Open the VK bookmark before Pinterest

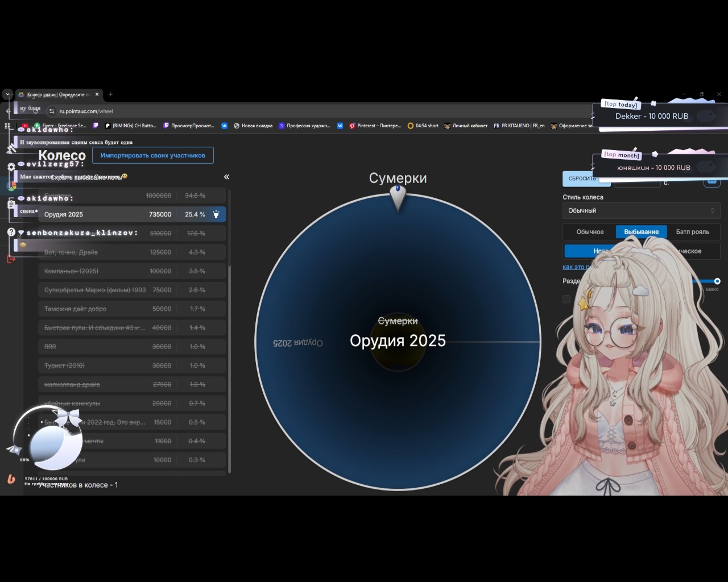tap(340, 126)
